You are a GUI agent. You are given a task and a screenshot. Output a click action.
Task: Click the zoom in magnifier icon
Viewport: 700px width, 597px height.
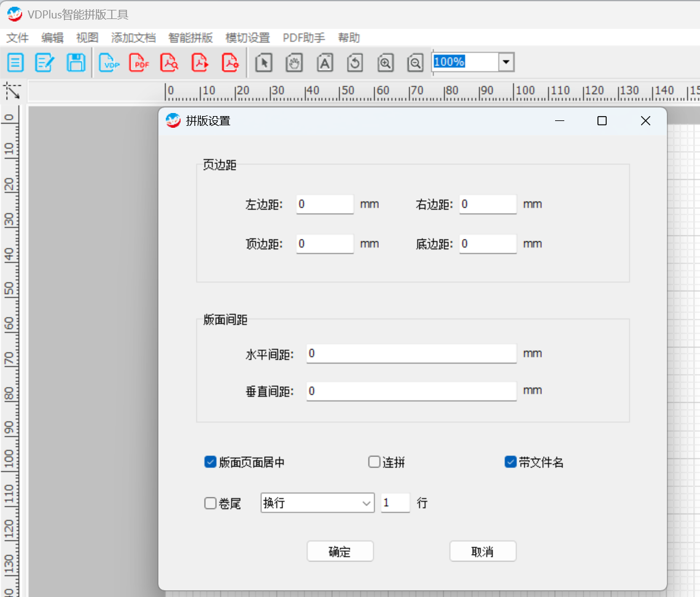pos(385,63)
